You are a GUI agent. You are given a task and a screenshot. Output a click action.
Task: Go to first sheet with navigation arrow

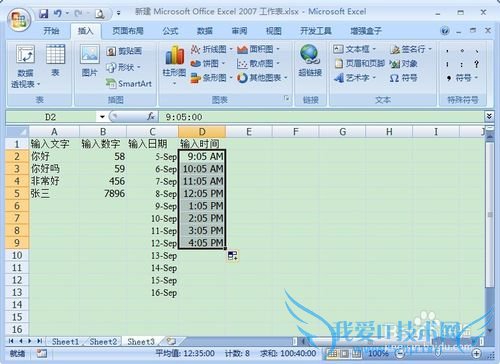click(11, 341)
